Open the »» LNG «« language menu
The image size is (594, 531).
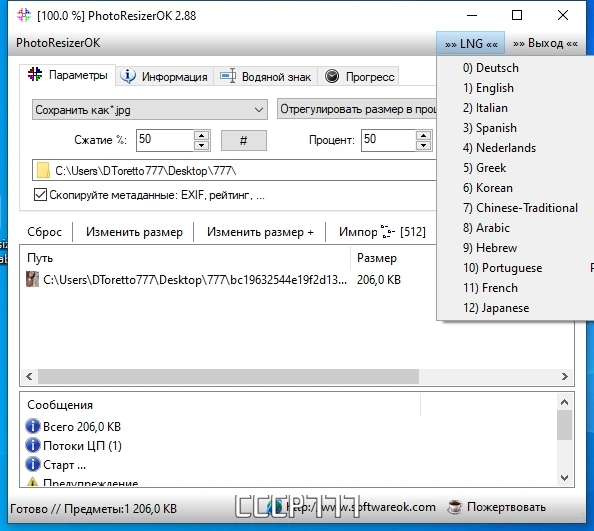[x=471, y=44]
